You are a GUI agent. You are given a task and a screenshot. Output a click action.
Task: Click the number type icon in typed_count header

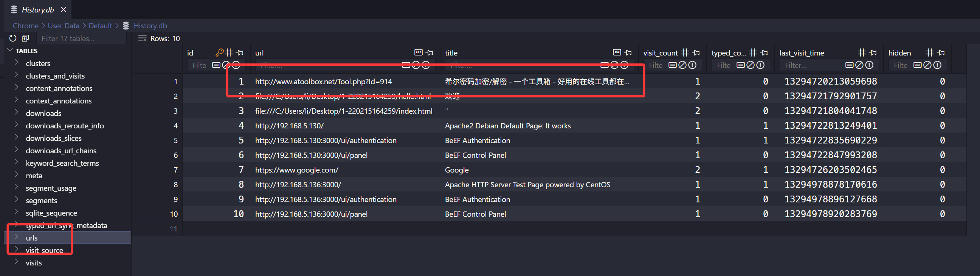(753, 52)
